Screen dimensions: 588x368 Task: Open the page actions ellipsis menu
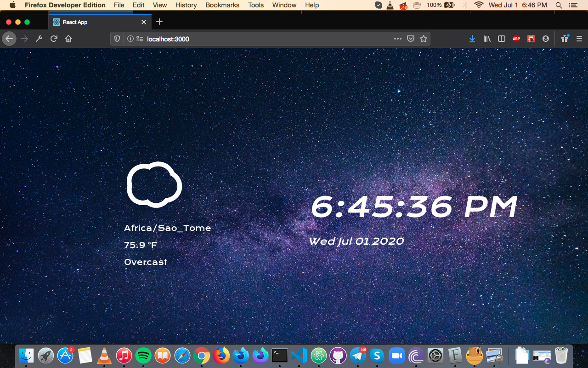click(398, 39)
